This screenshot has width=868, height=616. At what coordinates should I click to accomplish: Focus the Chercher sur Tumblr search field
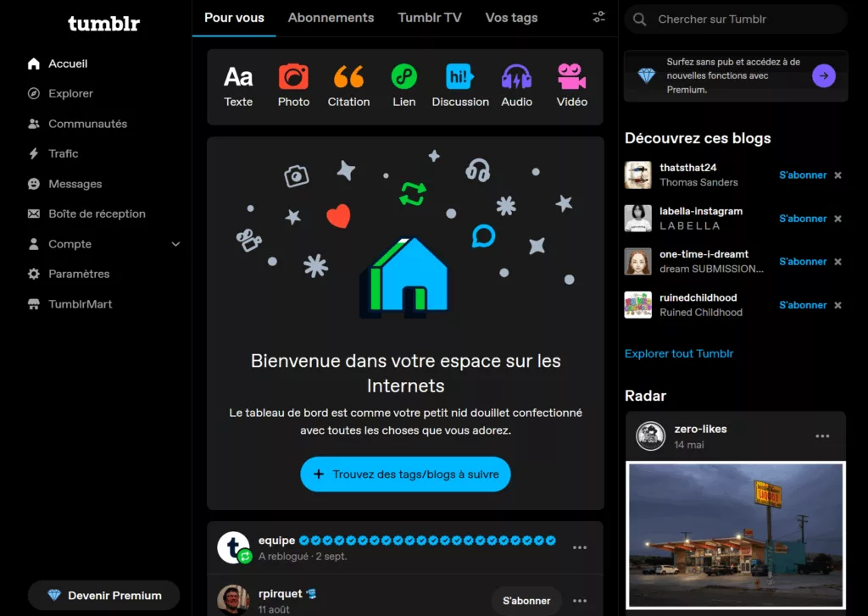[x=736, y=19]
